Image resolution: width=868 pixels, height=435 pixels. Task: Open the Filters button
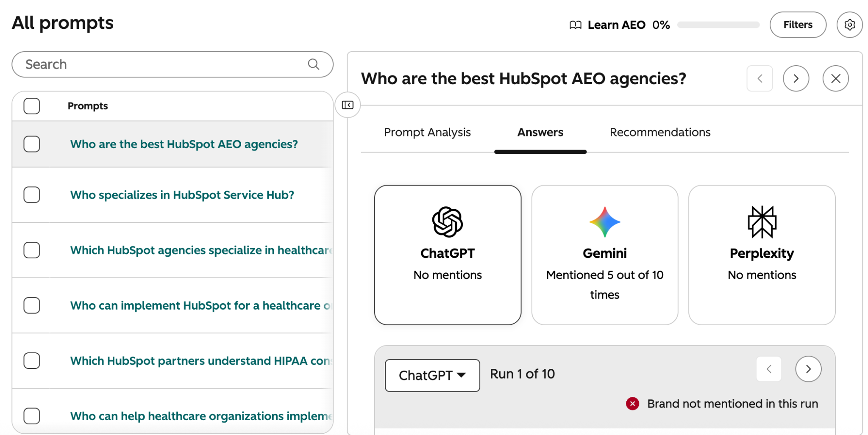[798, 25]
